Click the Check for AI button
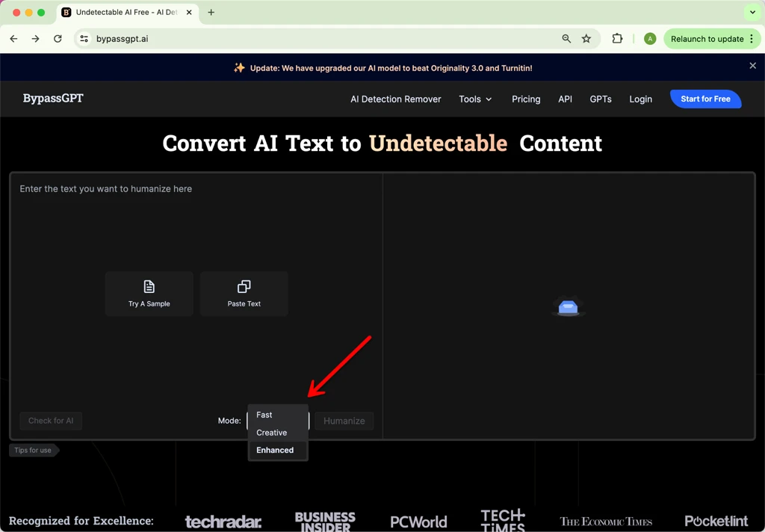765x532 pixels. [51, 421]
